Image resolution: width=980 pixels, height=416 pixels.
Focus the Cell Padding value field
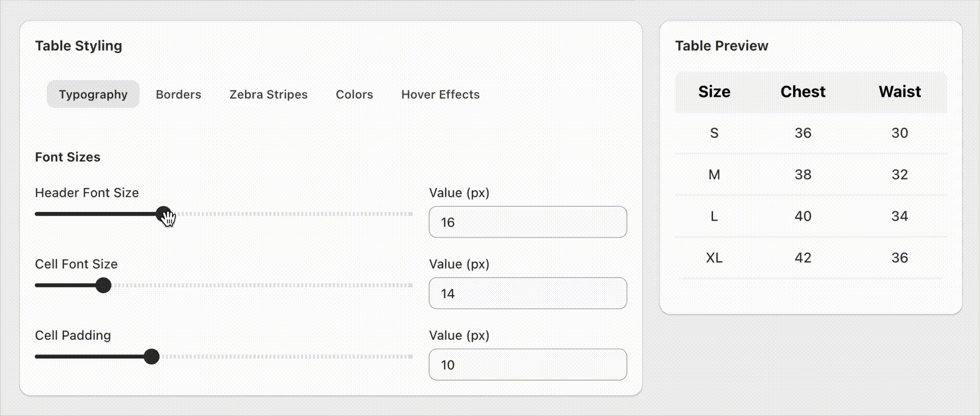click(528, 365)
